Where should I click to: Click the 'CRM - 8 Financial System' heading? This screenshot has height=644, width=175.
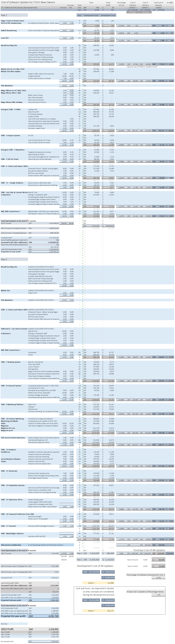11,386
